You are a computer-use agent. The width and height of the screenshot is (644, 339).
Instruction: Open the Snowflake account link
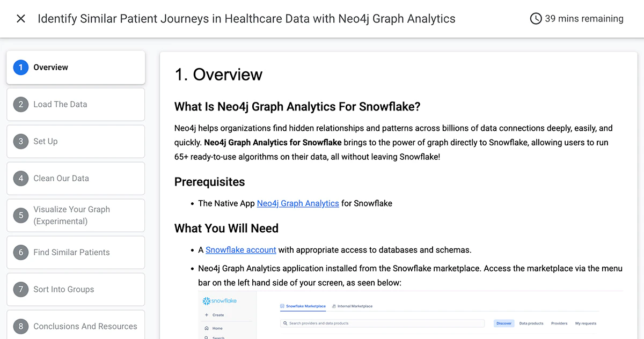[x=241, y=249]
